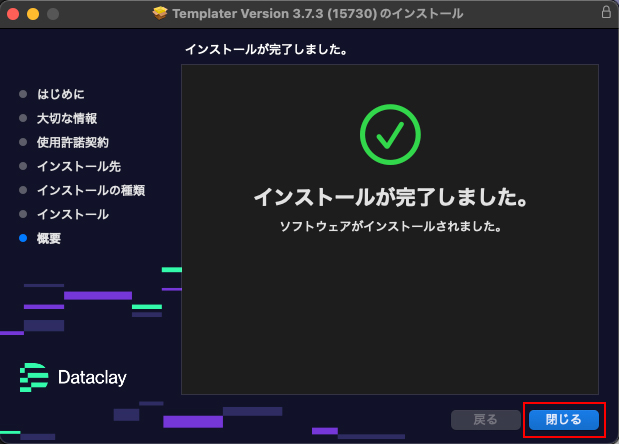Click the blue bullet beside 概要
Image resolution: width=619 pixels, height=444 pixels.
pos(23,238)
